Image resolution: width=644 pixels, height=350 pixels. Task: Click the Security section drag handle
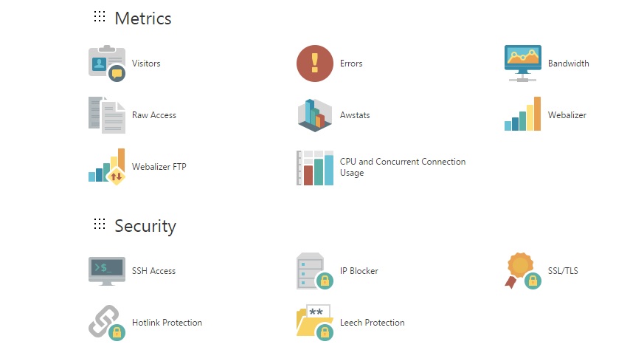(x=100, y=224)
